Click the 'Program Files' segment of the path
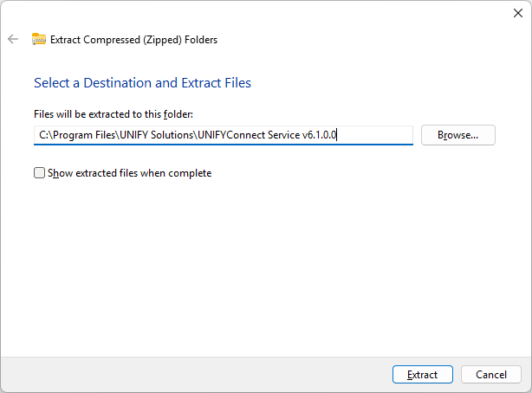This screenshot has width=532, height=393. point(84,135)
